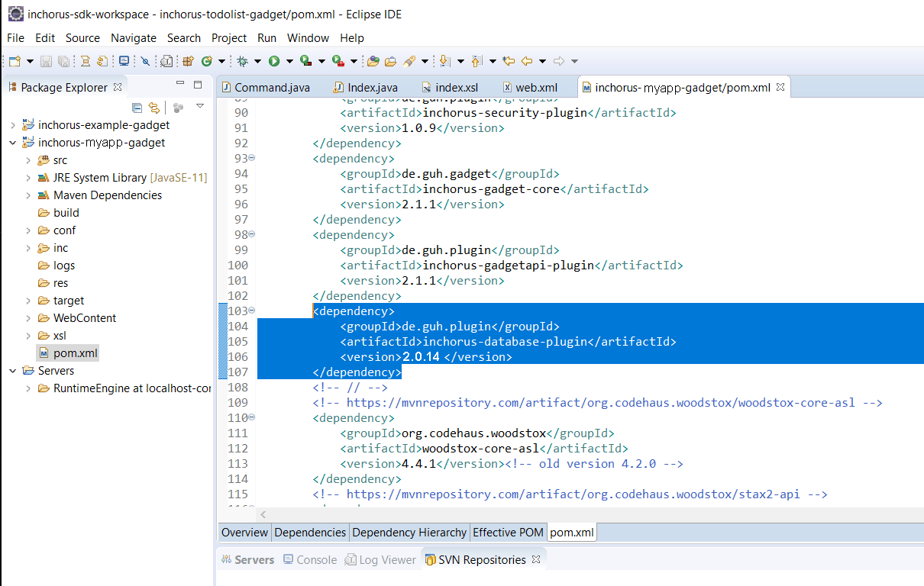Select pom.xml in the Package Explorer
This screenshot has width=924, height=586.
click(x=67, y=353)
